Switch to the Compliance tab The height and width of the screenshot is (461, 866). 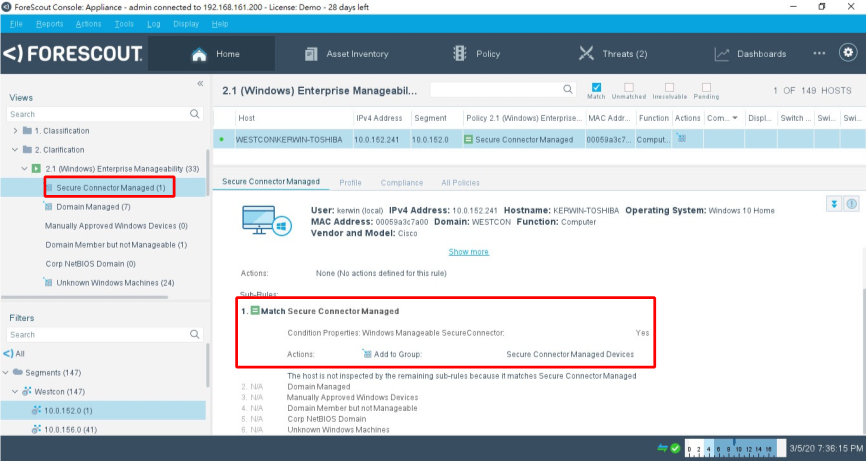[402, 183]
